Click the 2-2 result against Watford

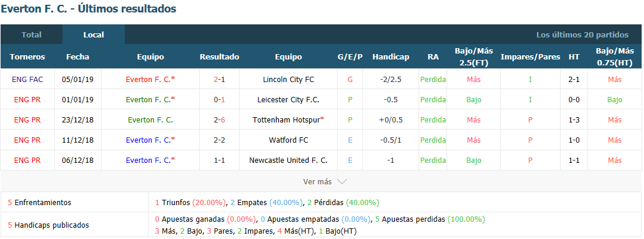[x=219, y=140]
